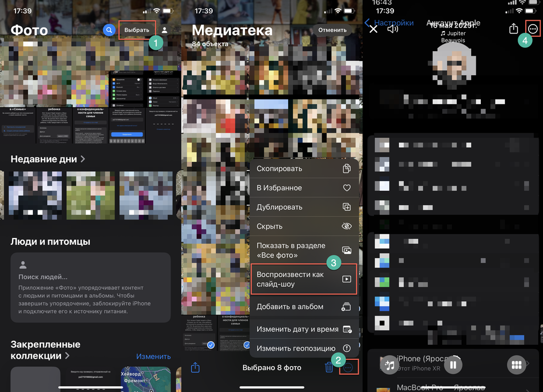Open the grid view icon in slideshow
This screenshot has width=543, height=392.
[x=517, y=364]
